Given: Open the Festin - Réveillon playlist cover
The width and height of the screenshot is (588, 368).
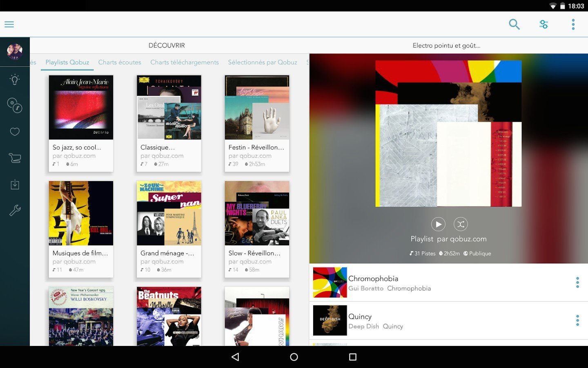Looking at the screenshot, I should click(257, 107).
